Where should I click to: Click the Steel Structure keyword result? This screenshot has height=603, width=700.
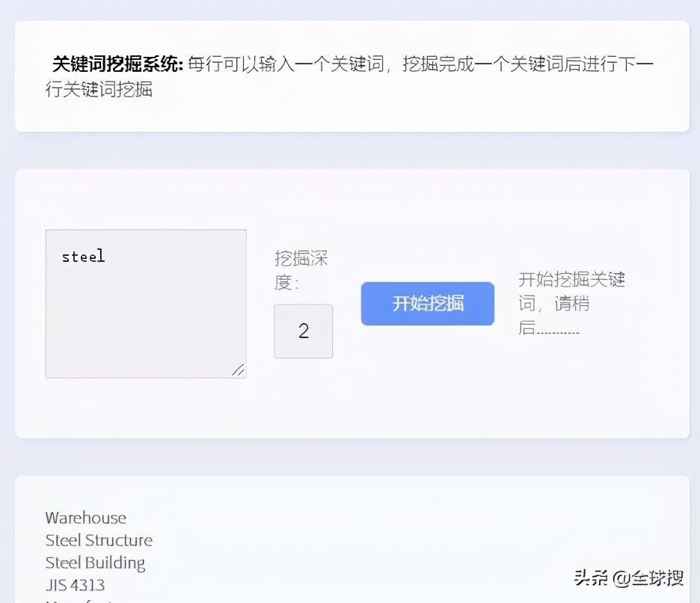(x=98, y=539)
